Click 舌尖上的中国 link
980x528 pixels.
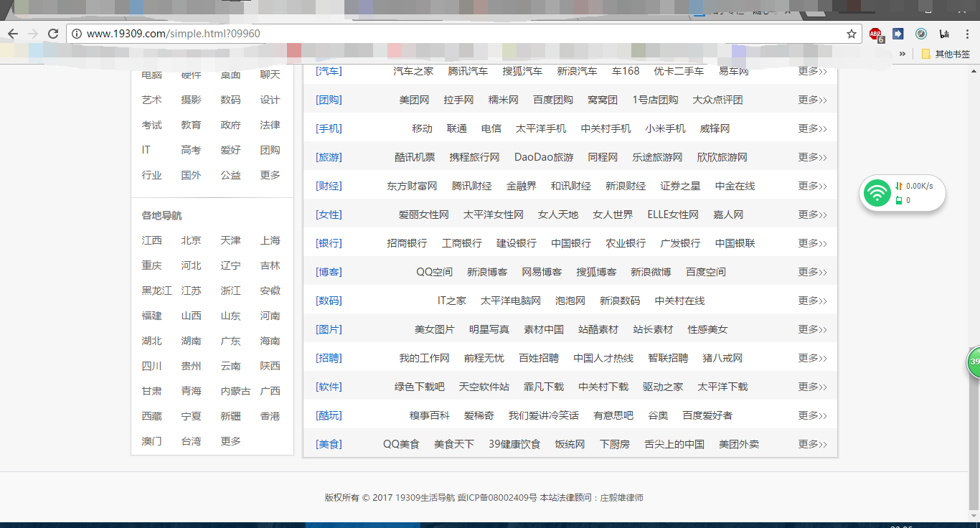(674, 444)
